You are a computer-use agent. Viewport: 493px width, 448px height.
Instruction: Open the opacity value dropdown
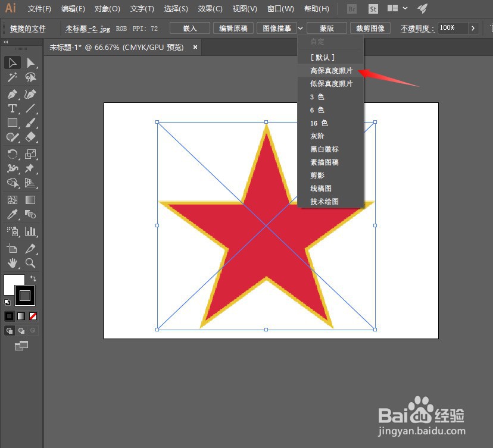point(473,28)
